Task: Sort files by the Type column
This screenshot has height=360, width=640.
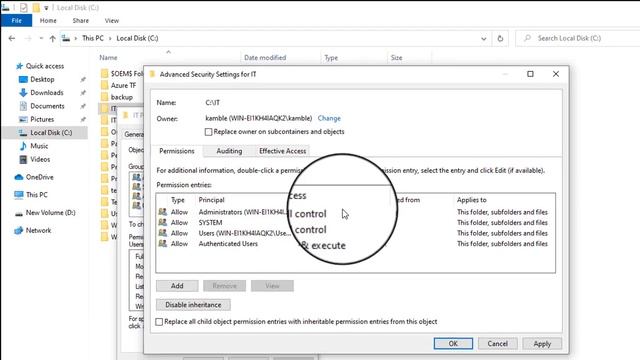Action: click(331, 58)
